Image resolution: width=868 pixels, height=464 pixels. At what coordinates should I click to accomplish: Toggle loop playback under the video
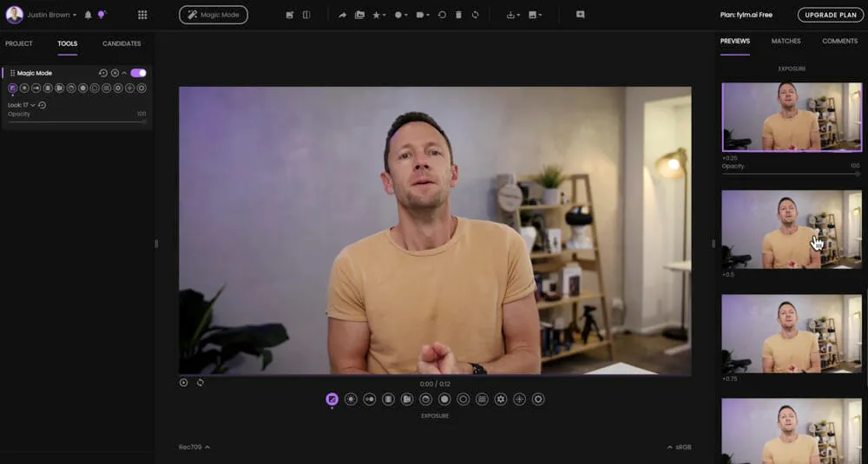click(x=200, y=382)
